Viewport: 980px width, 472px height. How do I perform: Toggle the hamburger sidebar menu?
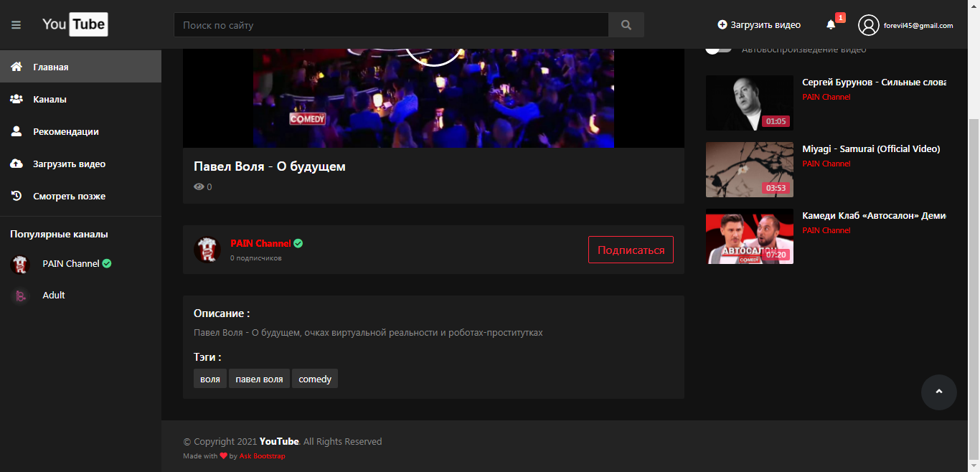tap(16, 25)
